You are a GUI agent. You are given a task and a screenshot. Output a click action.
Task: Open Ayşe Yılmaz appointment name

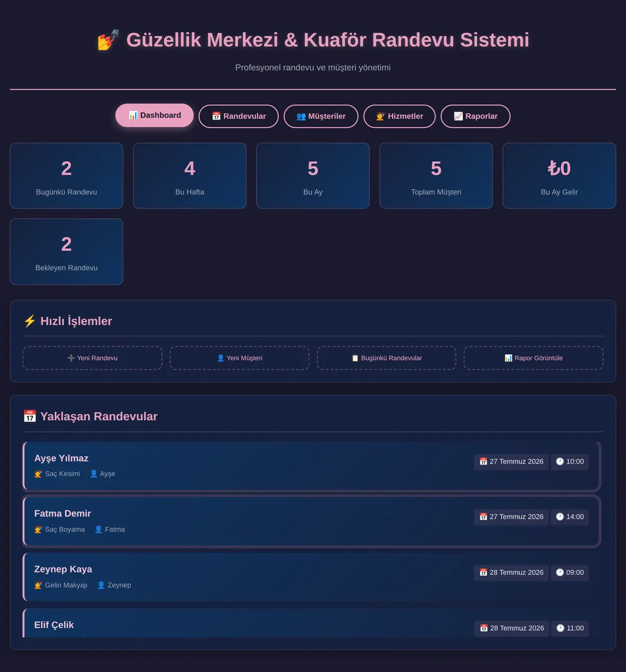(x=61, y=458)
